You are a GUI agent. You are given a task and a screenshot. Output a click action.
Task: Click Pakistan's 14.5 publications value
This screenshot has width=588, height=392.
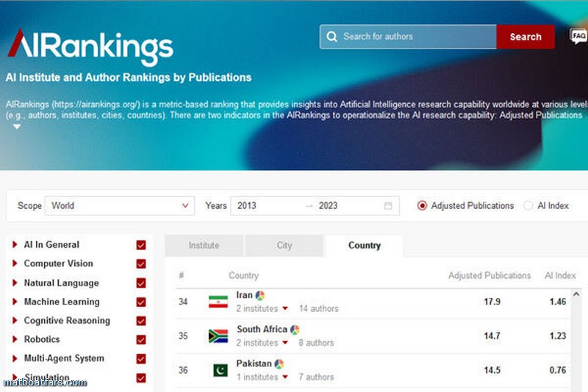492,370
